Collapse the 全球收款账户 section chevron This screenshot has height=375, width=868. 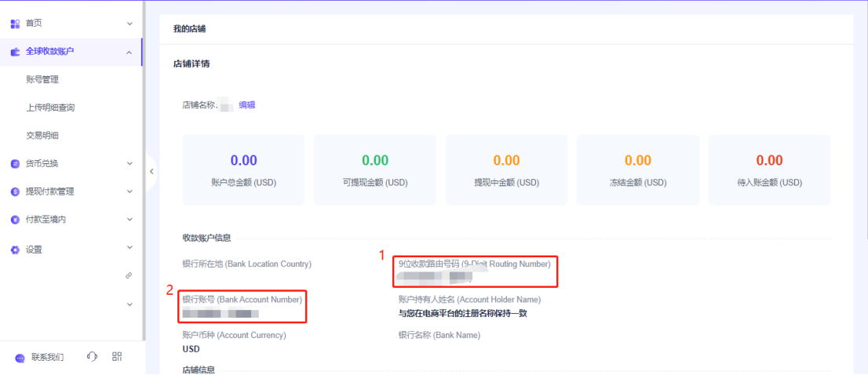[x=129, y=52]
